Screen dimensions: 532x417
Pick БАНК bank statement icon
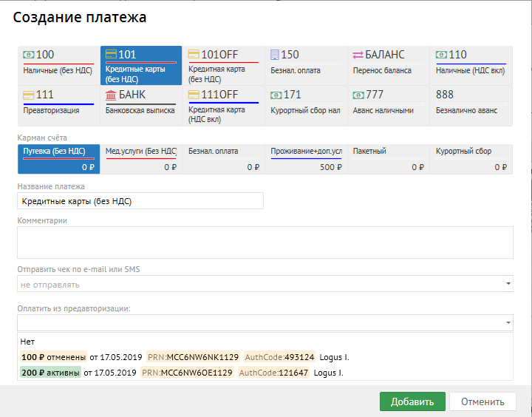pyautogui.click(x=111, y=95)
